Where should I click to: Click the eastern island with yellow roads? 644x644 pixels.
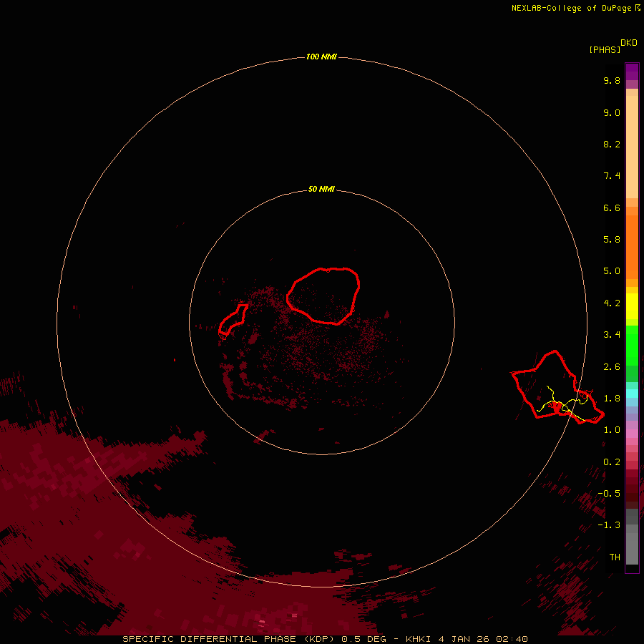point(557,388)
